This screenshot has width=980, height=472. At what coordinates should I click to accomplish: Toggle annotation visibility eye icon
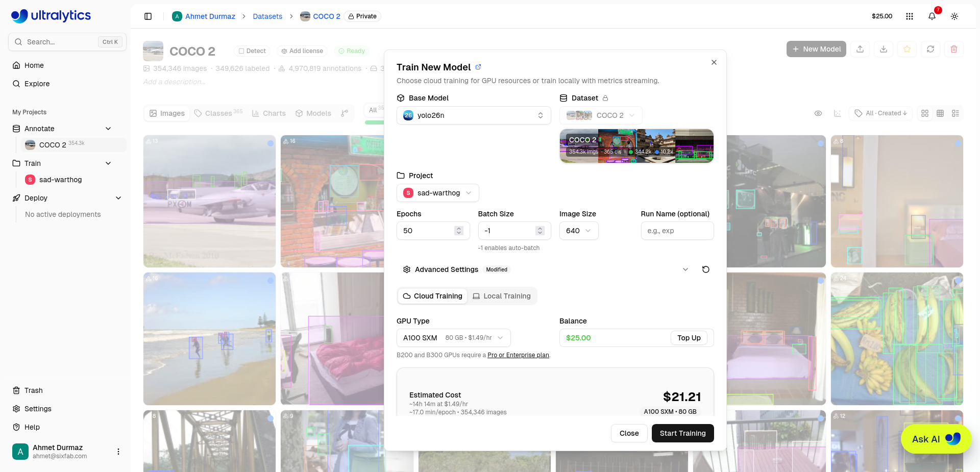pyautogui.click(x=818, y=113)
